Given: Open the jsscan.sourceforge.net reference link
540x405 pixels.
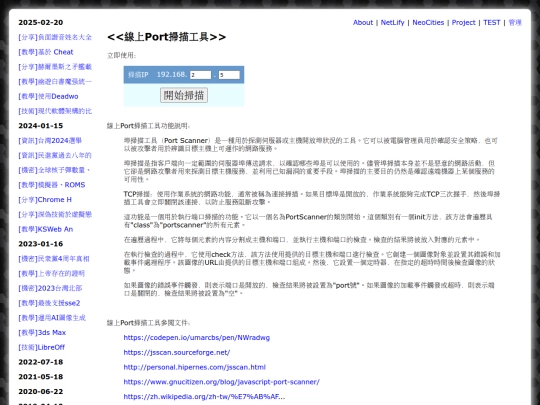Looking at the screenshot, I should [177, 353].
